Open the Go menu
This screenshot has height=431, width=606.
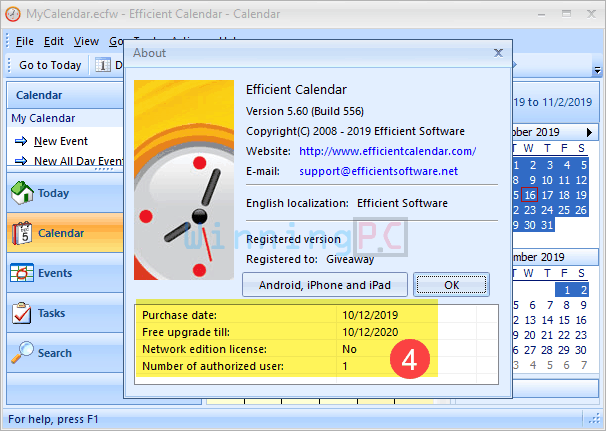pyautogui.click(x=116, y=41)
